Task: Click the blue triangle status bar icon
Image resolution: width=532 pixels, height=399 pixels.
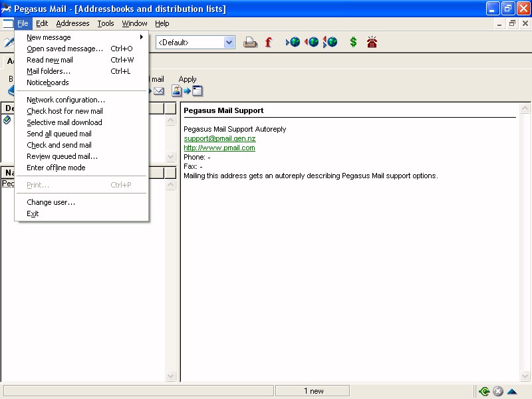Action: click(x=512, y=392)
